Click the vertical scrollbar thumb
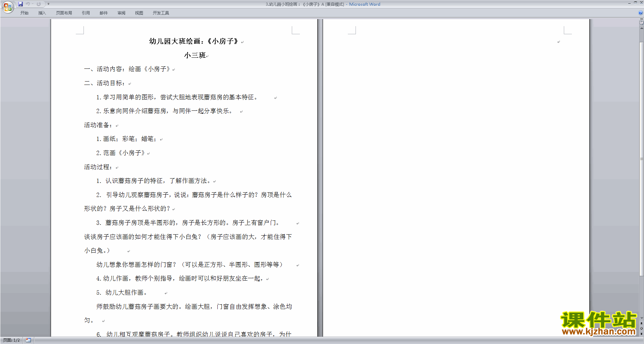This screenshot has height=344, width=644. (641, 159)
